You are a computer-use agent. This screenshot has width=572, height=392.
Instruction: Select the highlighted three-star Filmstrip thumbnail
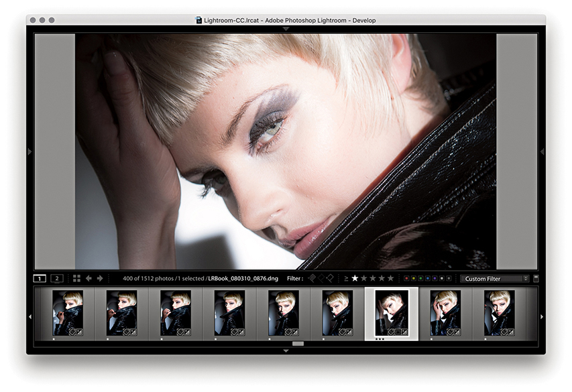pos(392,313)
